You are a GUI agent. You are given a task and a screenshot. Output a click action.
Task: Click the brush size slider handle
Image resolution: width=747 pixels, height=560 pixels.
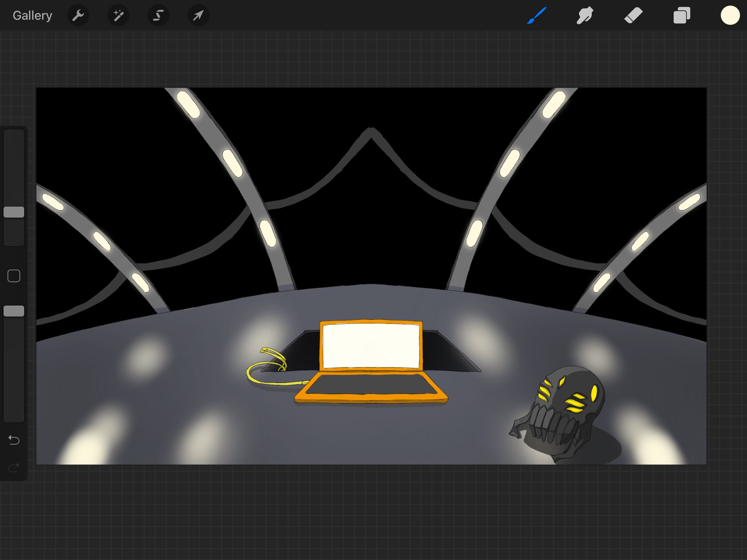point(14,212)
